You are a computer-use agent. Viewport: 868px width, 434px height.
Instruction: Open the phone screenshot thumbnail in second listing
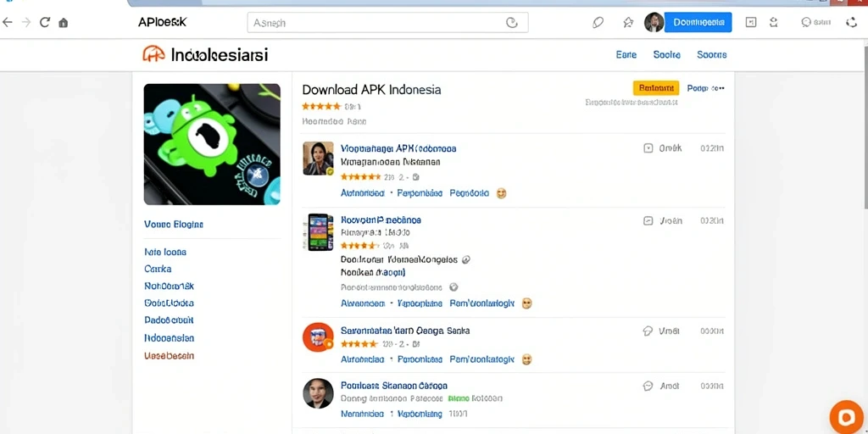(x=319, y=232)
